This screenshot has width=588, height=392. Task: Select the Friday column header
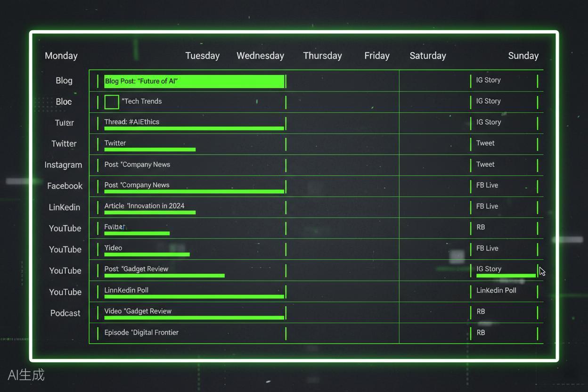point(377,56)
